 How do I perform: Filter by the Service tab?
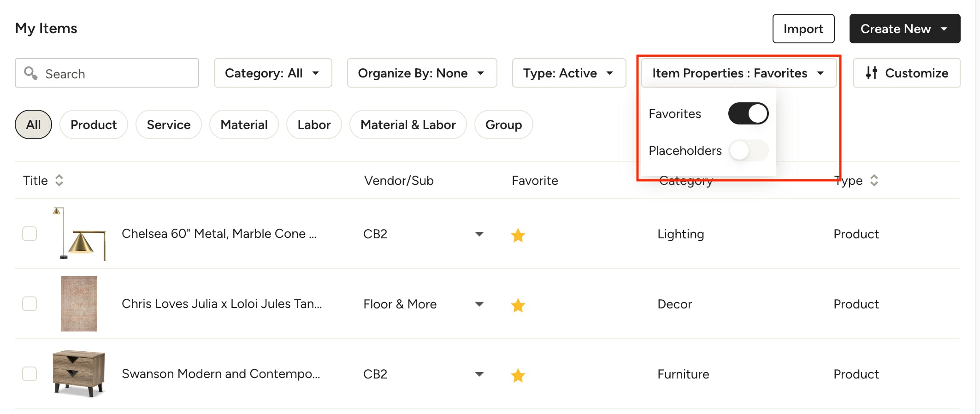(x=168, y=124)
